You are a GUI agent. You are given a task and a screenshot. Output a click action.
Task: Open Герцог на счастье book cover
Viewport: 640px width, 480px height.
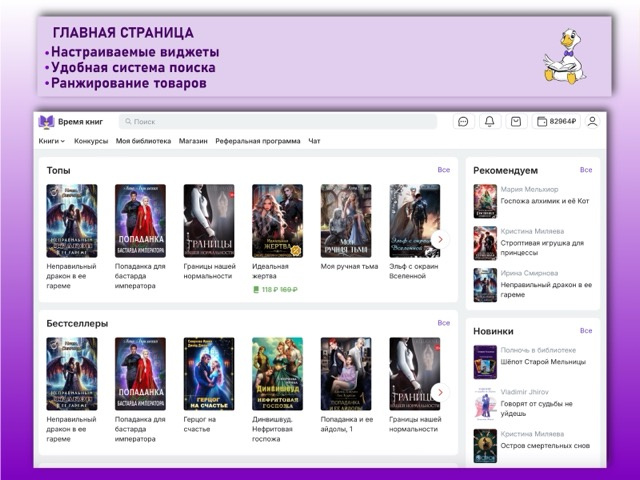pyautogui.click(x=209, y=374)
